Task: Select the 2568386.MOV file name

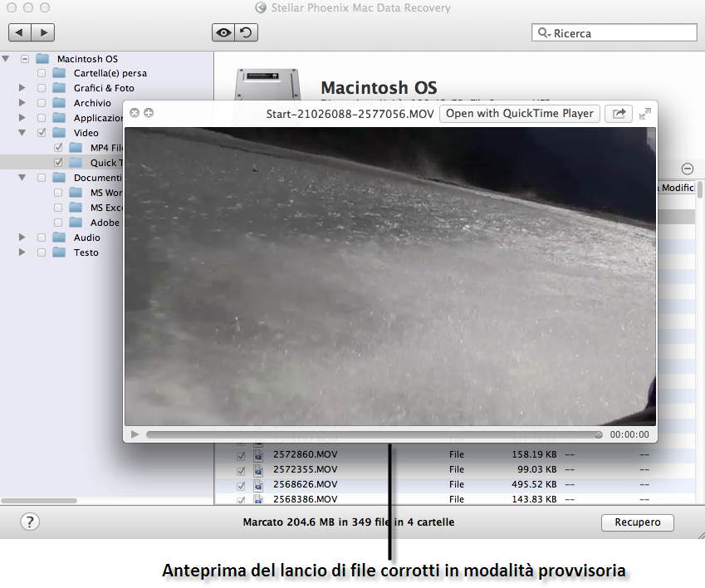Action: 306,499
